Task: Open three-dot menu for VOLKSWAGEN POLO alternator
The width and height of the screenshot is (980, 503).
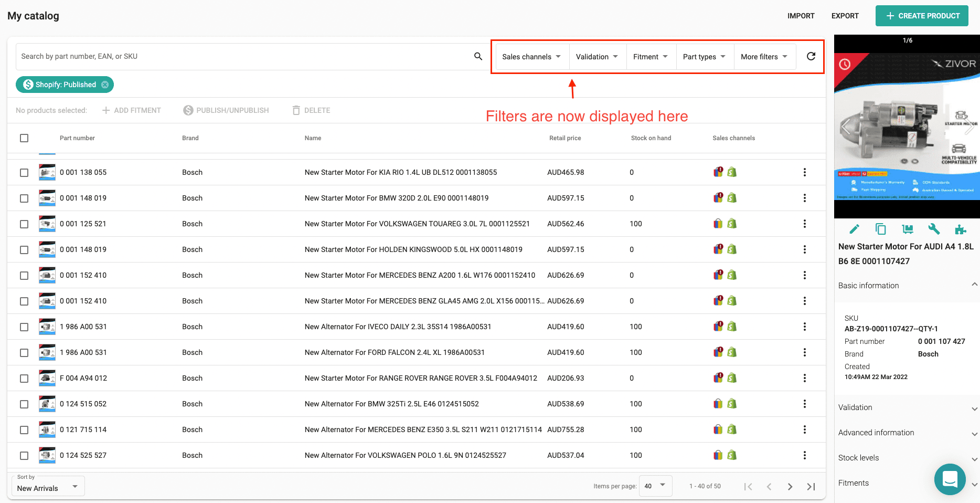Action: pyautogui.click(x=805, y=455)
